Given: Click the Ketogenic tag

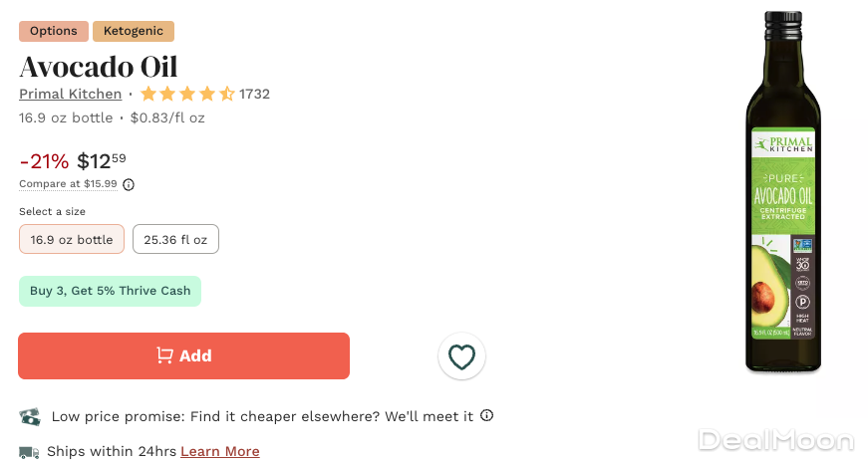Looking at the screenshot, I should coord(134,31).
